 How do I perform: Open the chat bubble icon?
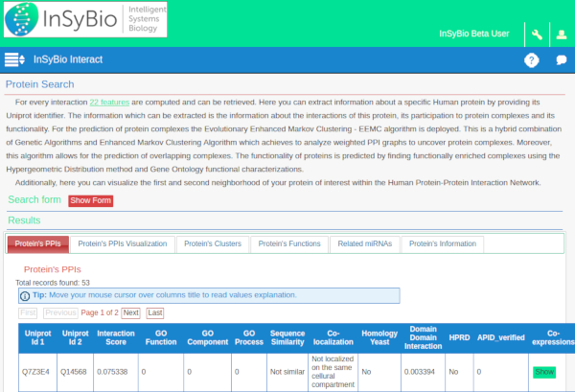561,60
